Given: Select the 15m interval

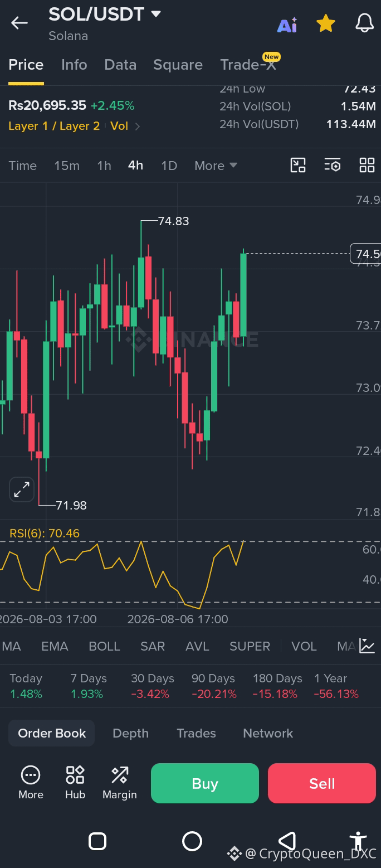Looking at the screenshot, I should pos(67,166).
